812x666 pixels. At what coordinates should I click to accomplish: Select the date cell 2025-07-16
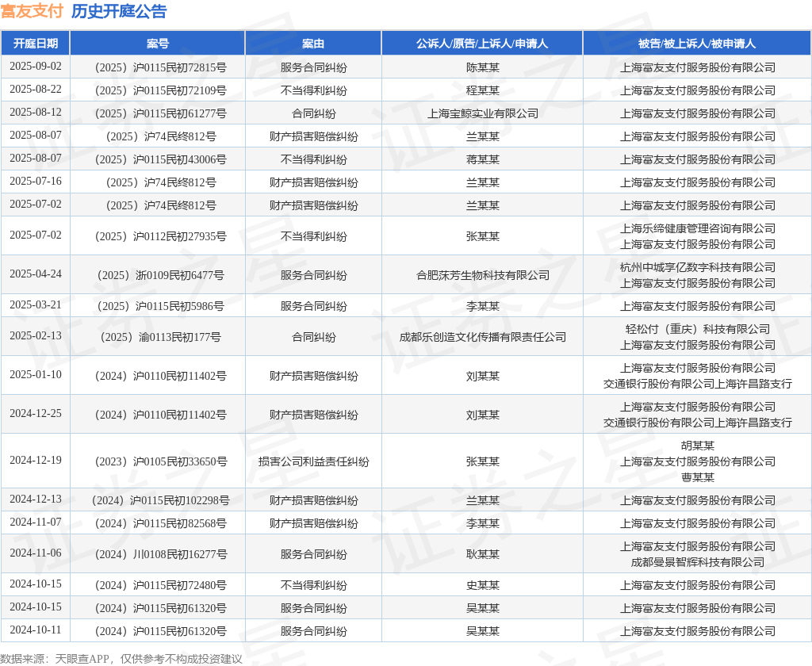point(35,181)
